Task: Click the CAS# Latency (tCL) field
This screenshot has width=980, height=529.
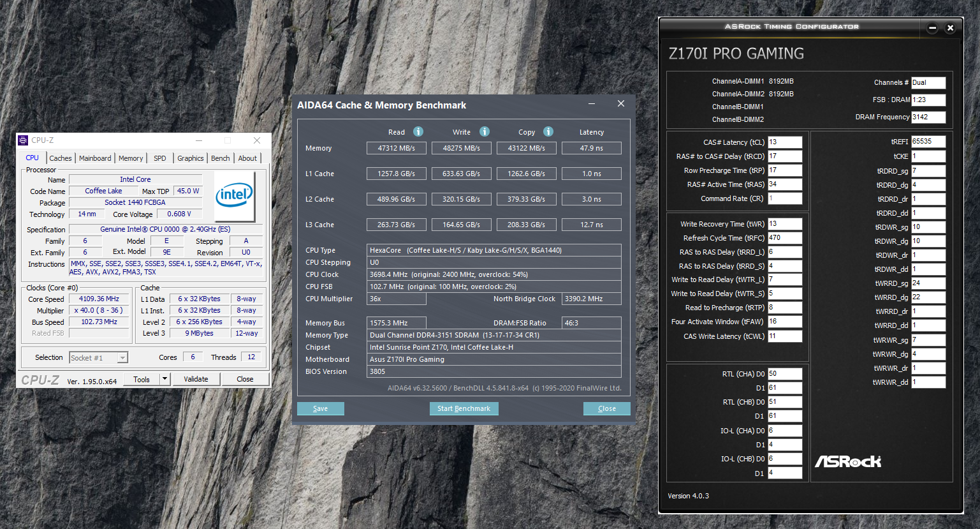Action: point(785,142)
